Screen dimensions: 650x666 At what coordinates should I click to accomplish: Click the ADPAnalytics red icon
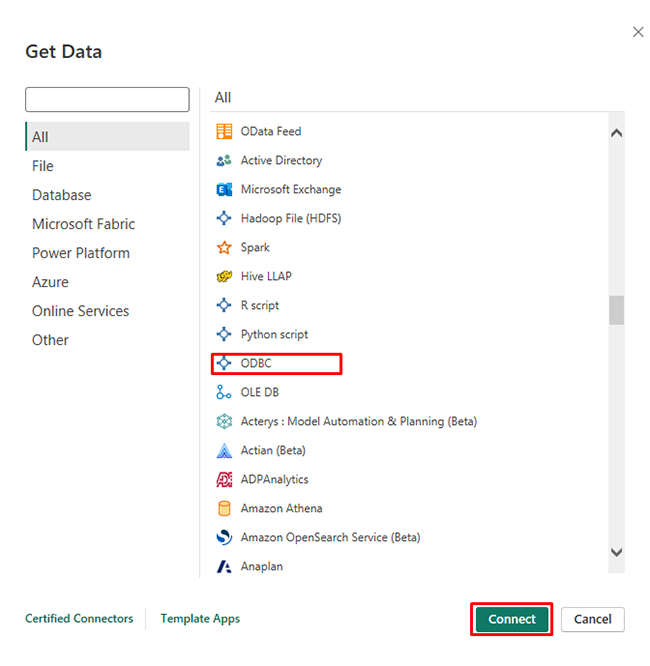(x=224, y=480)
